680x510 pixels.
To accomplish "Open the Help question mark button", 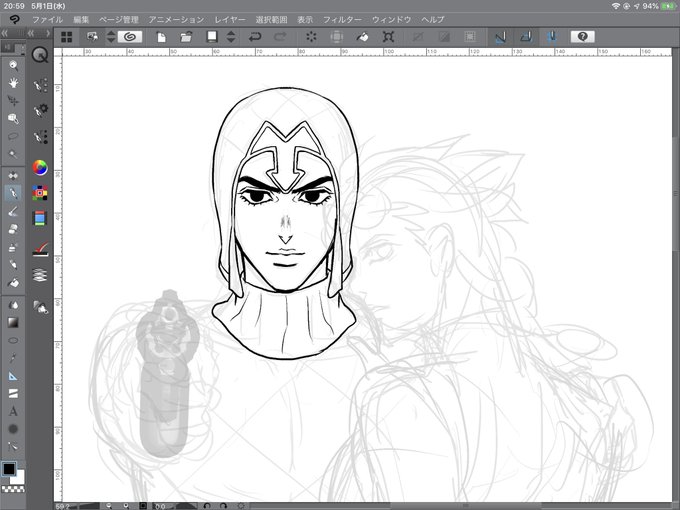I will [582, 37].
